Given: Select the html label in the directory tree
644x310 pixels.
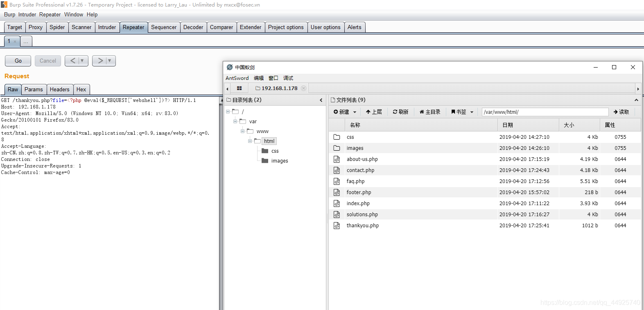Looking at the screenshot, I should (x=269, y=141).
